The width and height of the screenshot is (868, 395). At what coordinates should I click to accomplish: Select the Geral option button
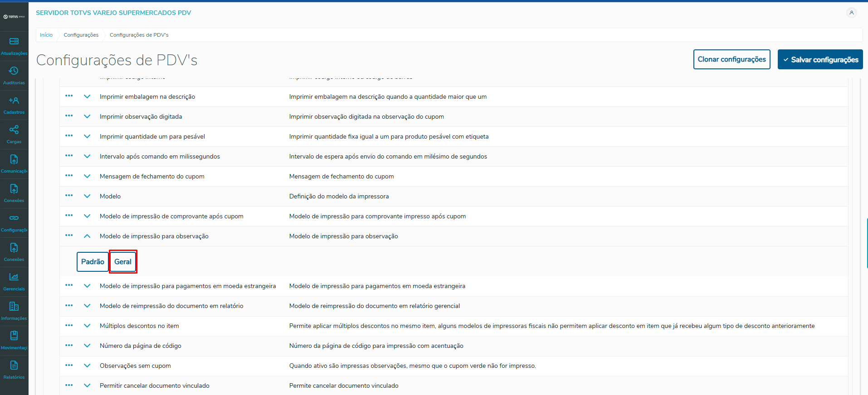(x=123, y=262)
